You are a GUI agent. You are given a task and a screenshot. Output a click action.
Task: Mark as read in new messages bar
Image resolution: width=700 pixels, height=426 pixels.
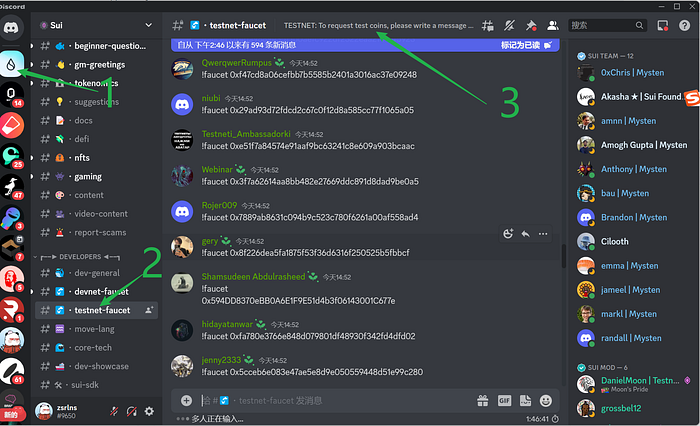tap(525, 45)
